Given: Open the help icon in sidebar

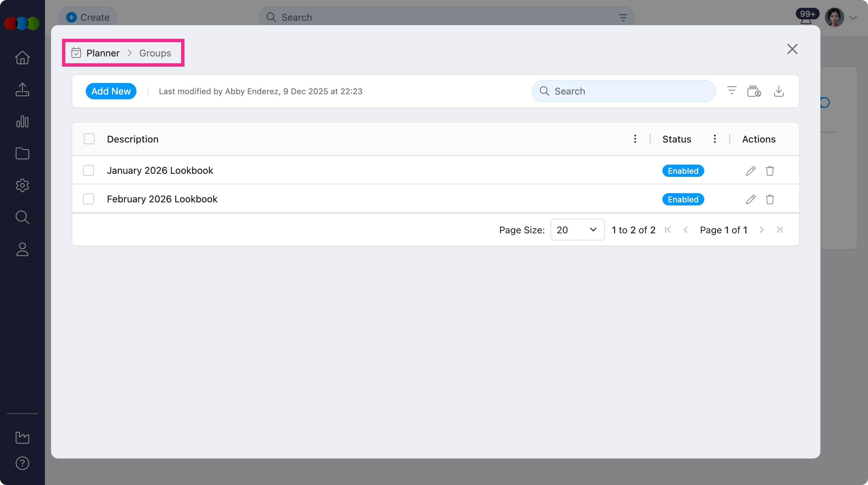Looking at the screenshot, I should tap(22, 463).
